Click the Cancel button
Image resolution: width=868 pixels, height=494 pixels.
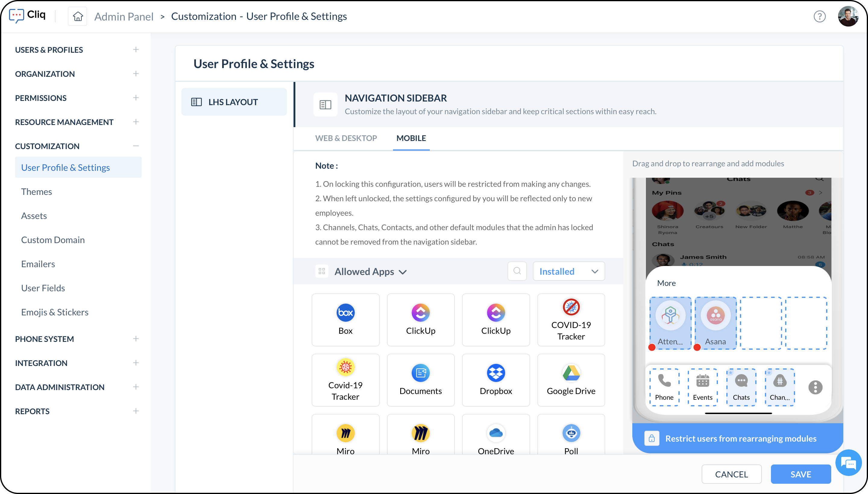click(731, 474)
